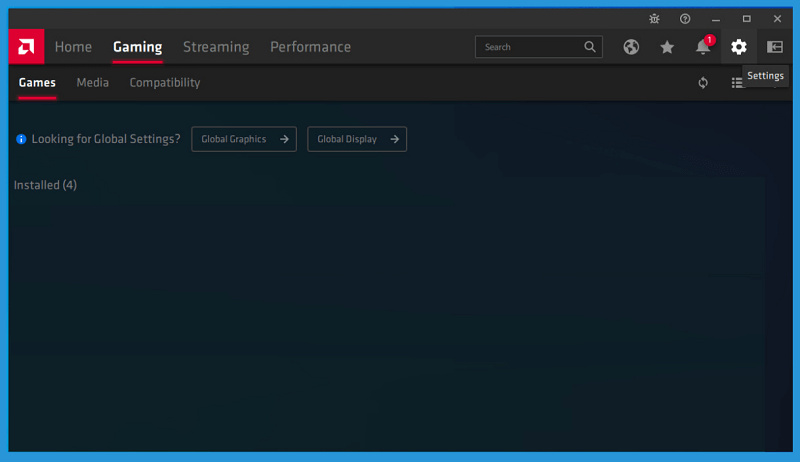800x462 pixels.
Task: Click the AMD logo icon
Action: click(26, 47)
